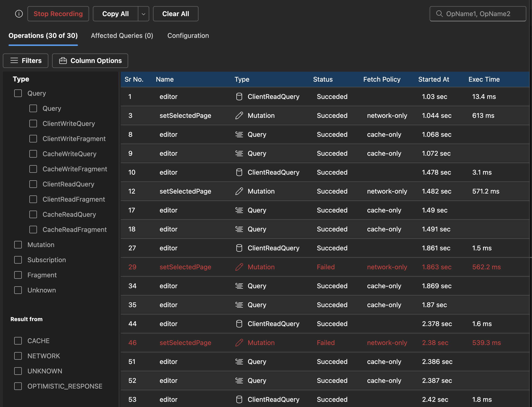Click the search magnifier icon
The width and height of the screenshot is (532, 407).
[x=439, y=13]
